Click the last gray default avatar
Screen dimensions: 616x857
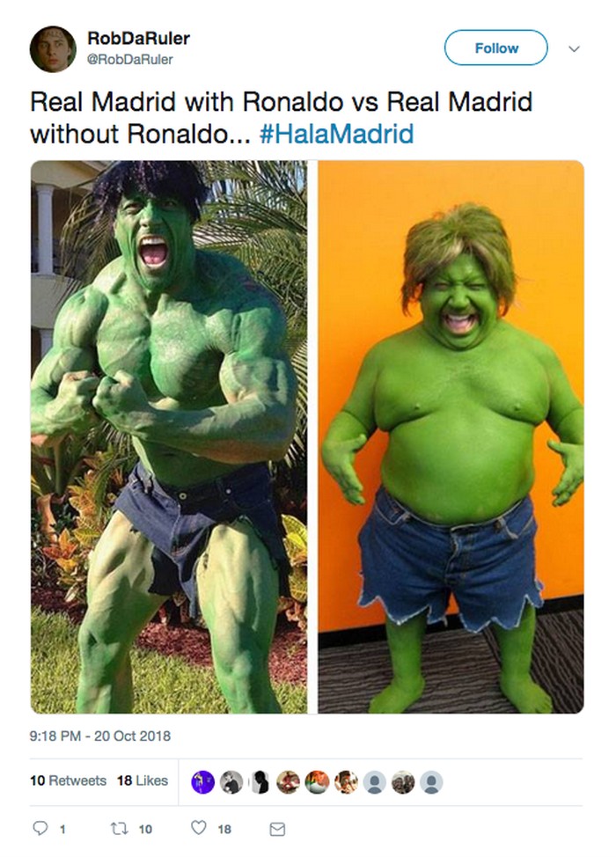point(431,782)
